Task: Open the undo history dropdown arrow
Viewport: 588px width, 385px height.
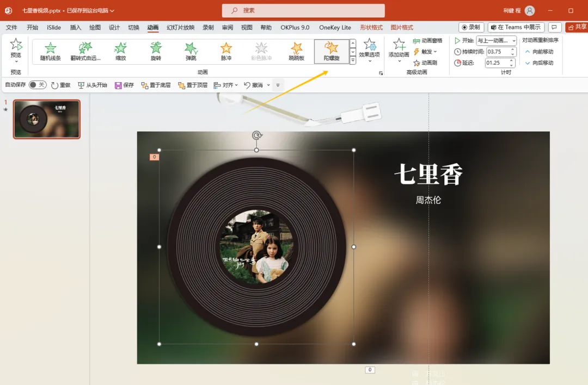Action: pos(268,85)
